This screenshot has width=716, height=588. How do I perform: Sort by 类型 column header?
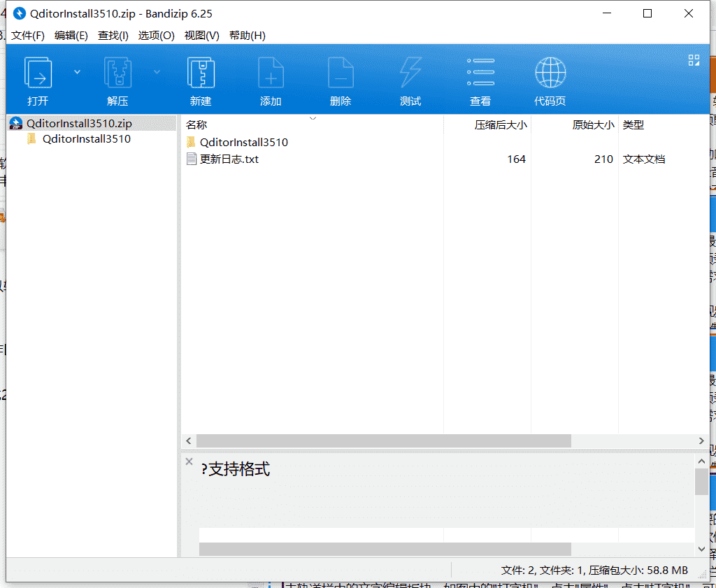tap(633, 125)
